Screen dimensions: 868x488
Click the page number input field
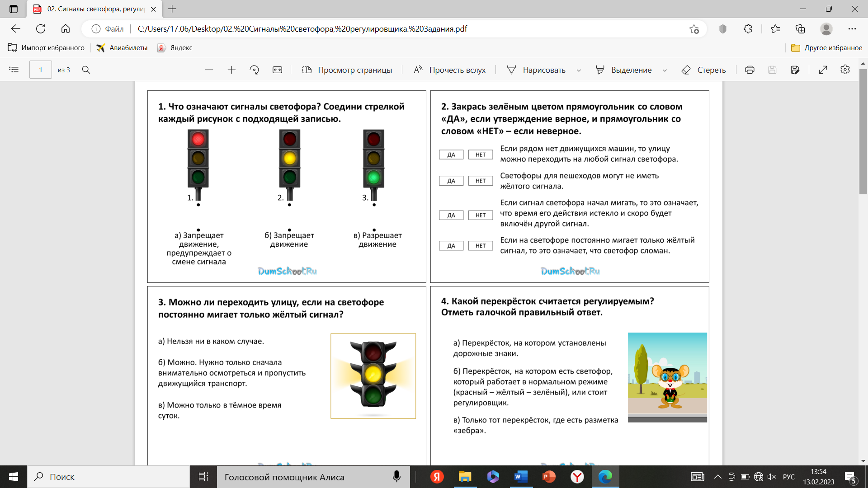[41, 70]
